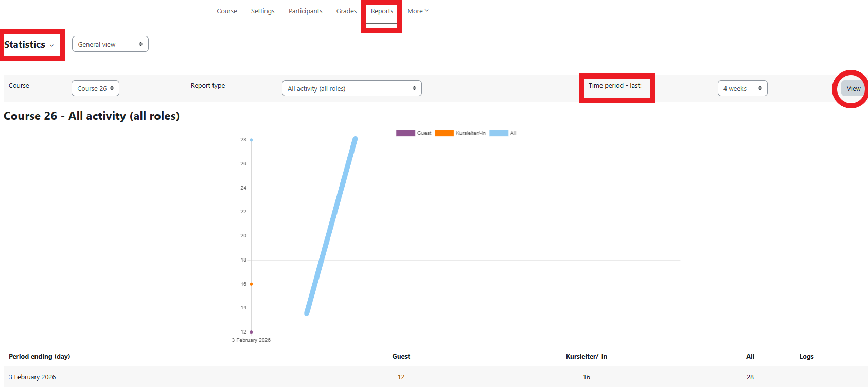Open the Grades tab
868x388 pixels.
click(346, 11)
